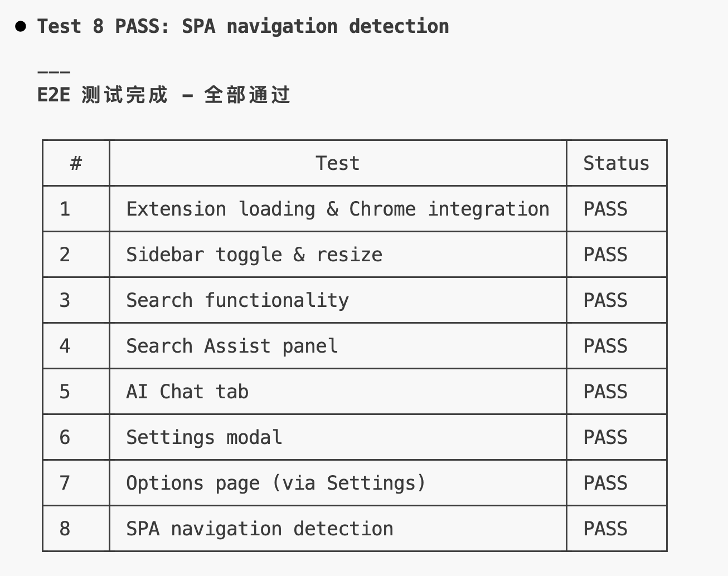Select "Extension loading & Chrome integration" cell
The width and height of the screenshot is (728, 576).
337,209
